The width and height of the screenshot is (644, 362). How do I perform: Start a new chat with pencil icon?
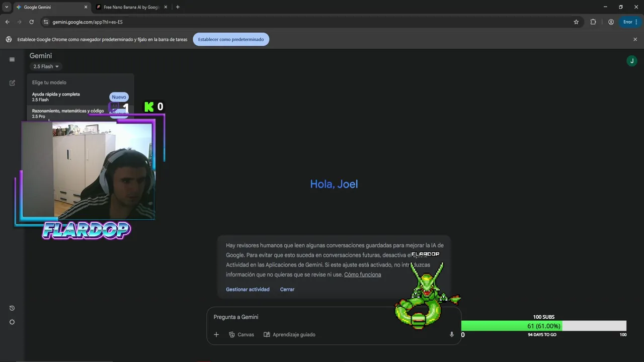tap(12, 83)
